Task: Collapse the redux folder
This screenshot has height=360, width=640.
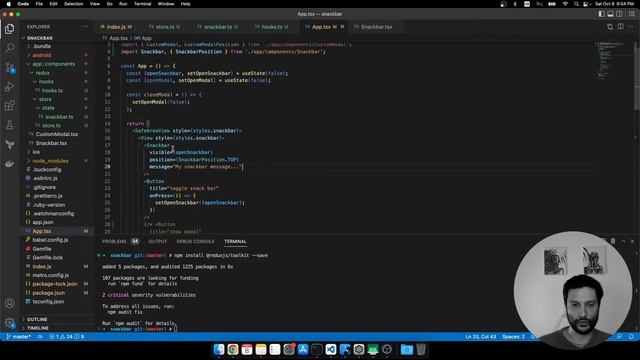Action: pos(42,73)
